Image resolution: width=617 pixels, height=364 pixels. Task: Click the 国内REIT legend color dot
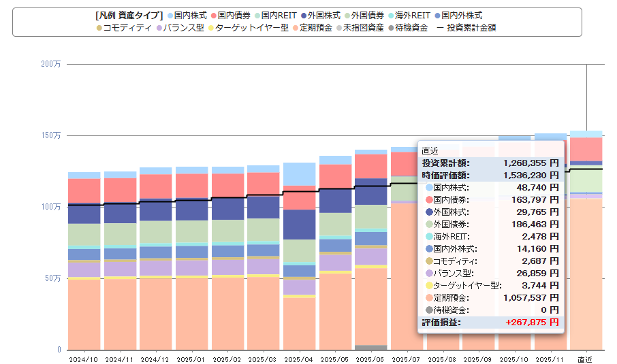point(265,15)
